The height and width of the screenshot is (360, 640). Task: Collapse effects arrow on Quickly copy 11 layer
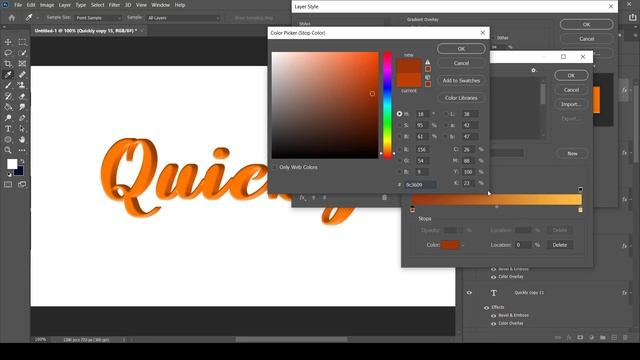click(631, 293)
